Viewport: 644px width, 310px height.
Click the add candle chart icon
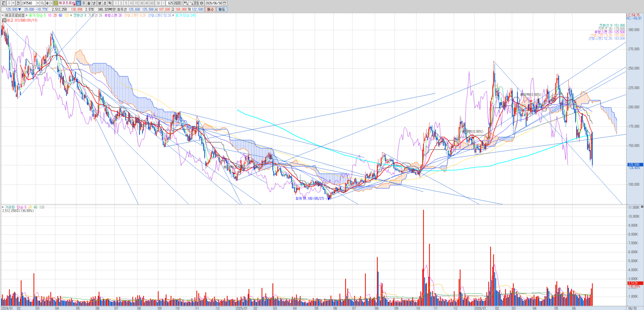click(x=186, y=3)
